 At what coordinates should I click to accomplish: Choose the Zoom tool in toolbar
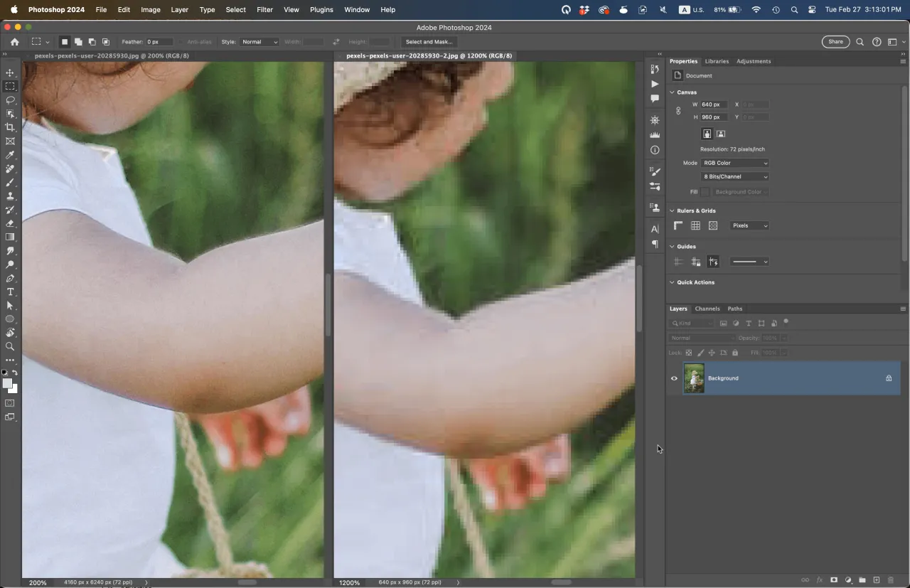[x=10, y=347]
